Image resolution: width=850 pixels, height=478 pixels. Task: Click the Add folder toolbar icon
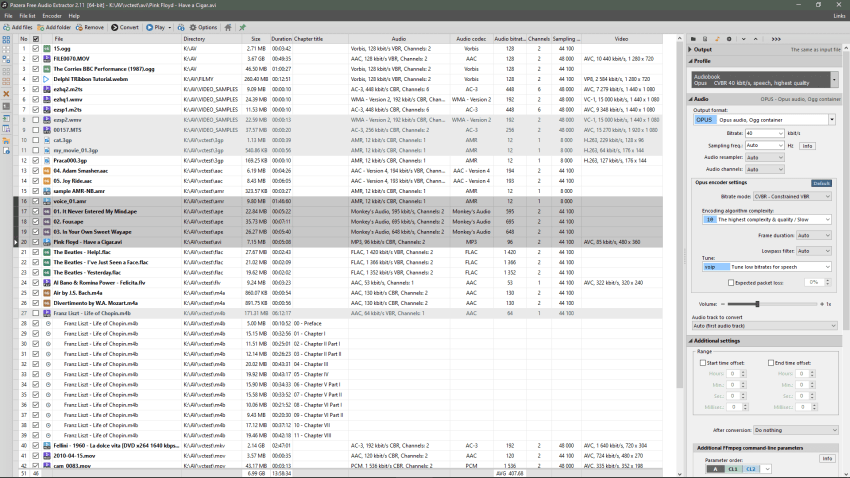pos(53,27)
